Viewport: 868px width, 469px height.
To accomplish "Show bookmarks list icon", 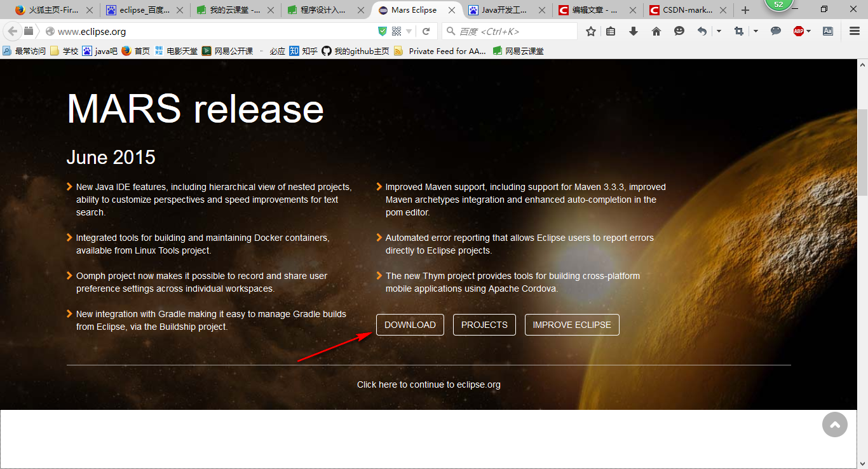I will 611,31.
